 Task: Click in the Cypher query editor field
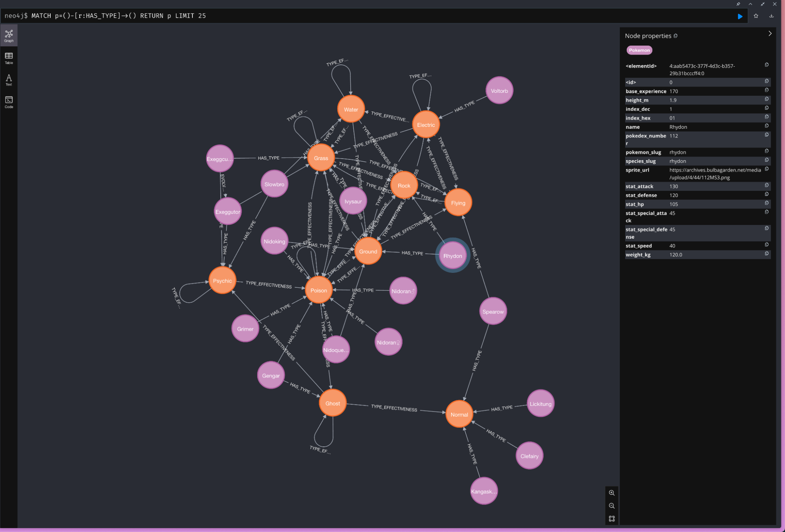click(x=353, y=16)
